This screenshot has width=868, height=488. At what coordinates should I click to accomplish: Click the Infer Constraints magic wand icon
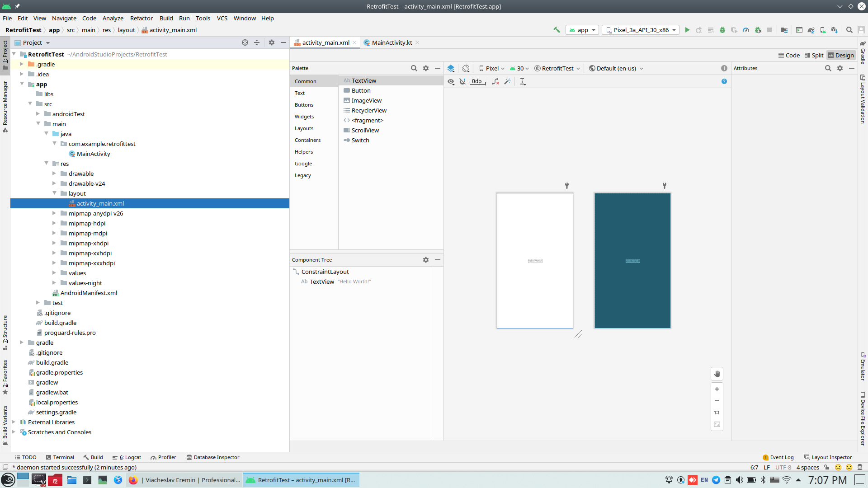coord(507,81)
